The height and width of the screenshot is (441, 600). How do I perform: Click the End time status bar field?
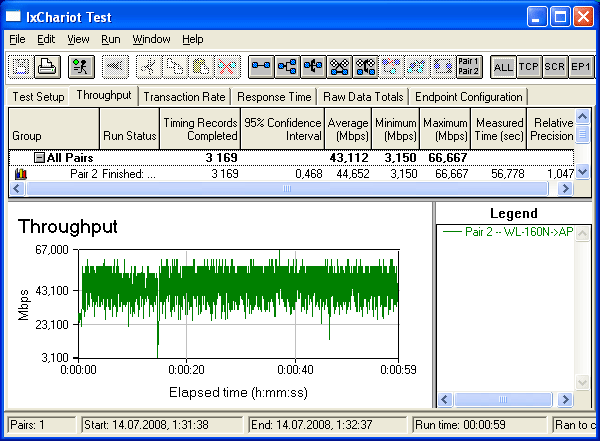328,425
